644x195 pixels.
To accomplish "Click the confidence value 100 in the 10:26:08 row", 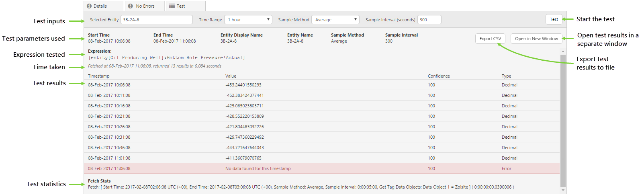I will pos(431,127).
